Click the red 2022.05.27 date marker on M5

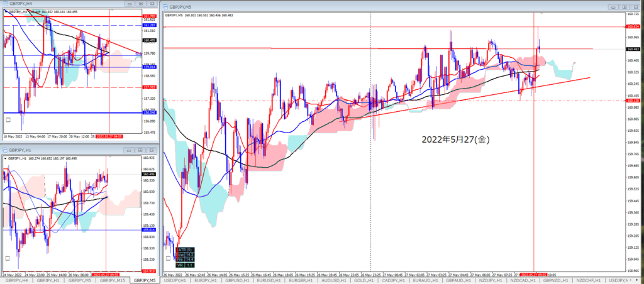tap(535, 274)
